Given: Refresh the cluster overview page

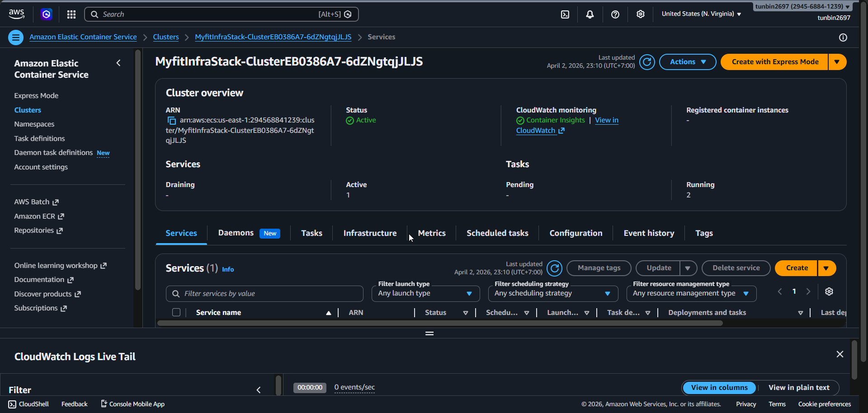Looking at the screenshot, I should click(646, 62).
